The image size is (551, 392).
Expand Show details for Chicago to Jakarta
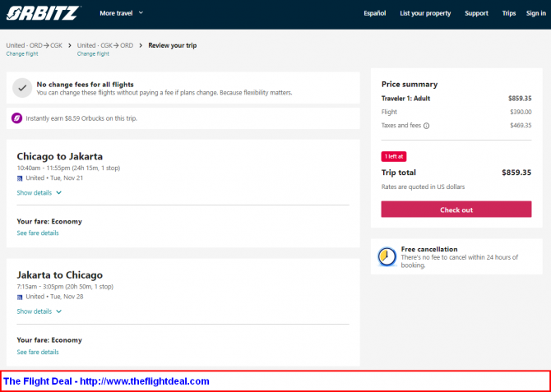(x=39, y=193)
